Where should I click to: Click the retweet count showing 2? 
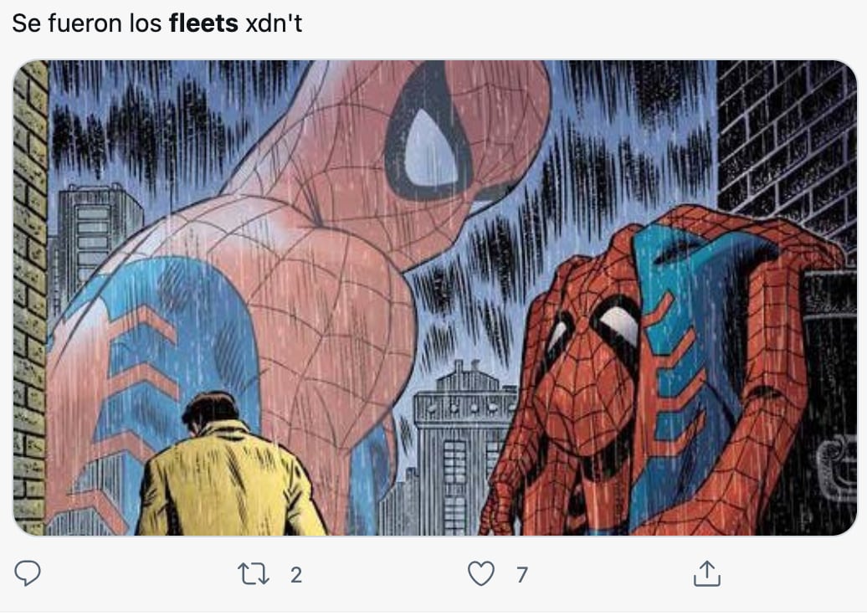(295, 575)
